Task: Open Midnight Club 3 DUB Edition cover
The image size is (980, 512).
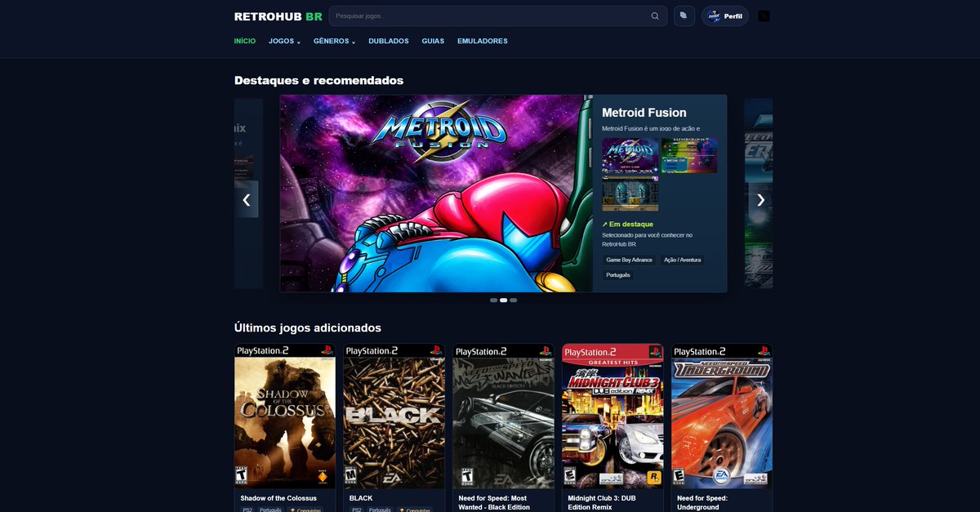Action: (x=612, y=416)
